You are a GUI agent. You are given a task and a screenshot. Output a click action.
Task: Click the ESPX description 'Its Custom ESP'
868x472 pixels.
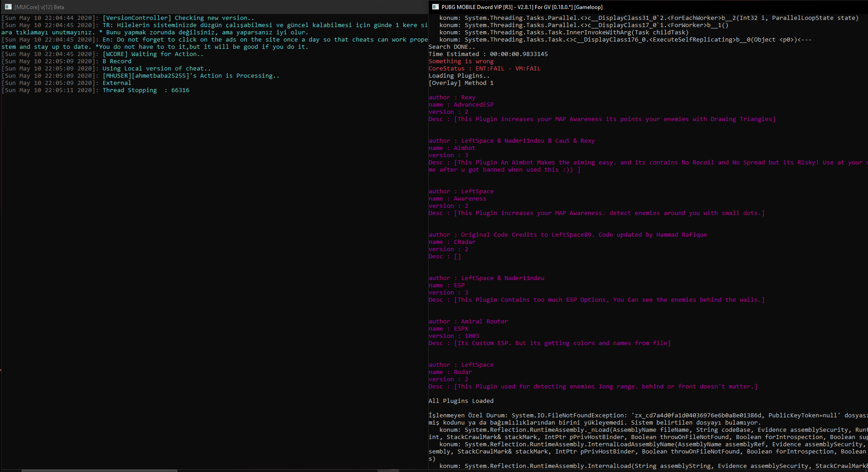click(x=550, y=343)
